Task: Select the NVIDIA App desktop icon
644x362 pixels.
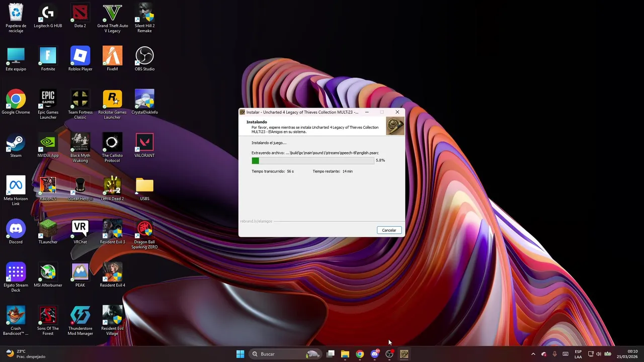Action: 48,146
